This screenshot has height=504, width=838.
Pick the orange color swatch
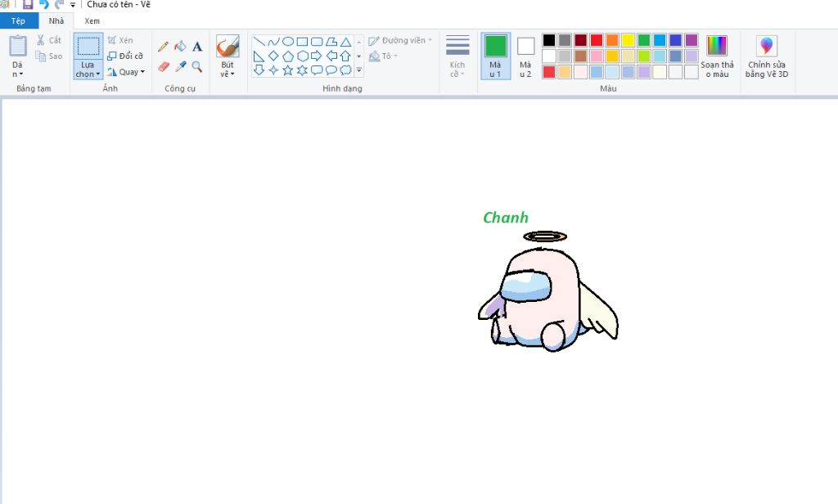click(x=612, y=40)
